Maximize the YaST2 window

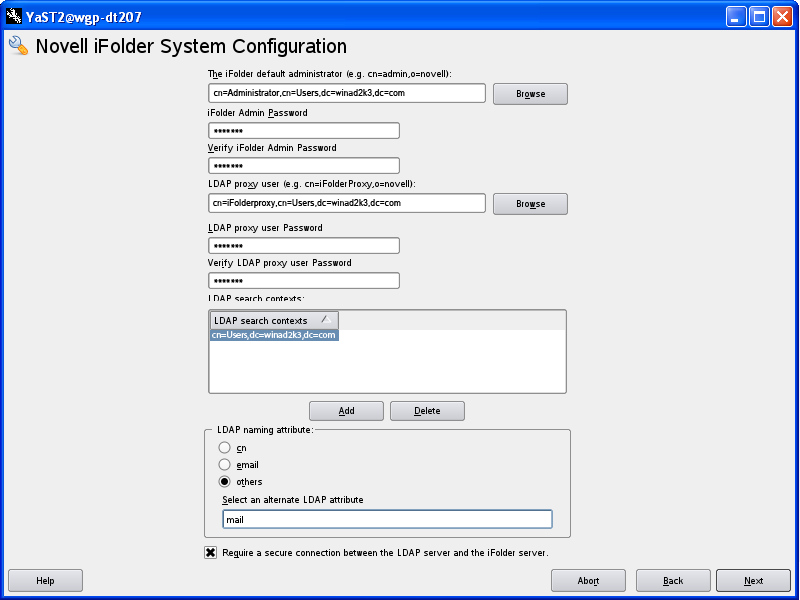tap(759, 17)
